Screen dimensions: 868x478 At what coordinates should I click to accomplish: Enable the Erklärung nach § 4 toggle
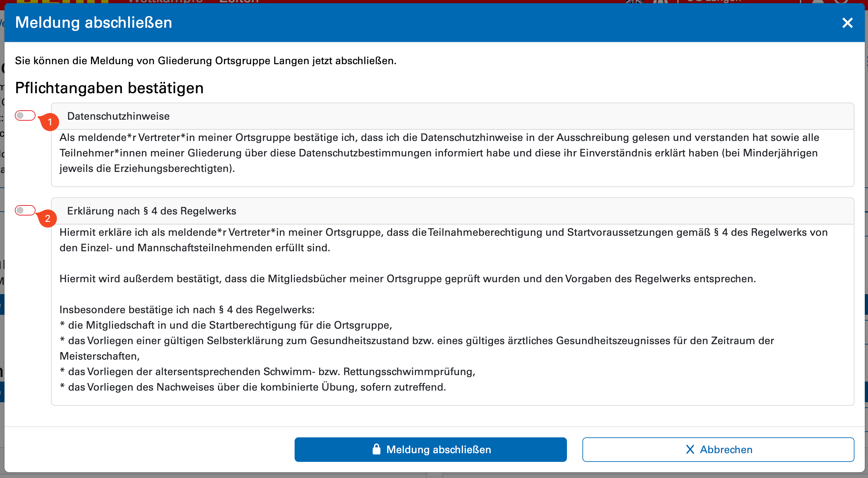[x=25, y=210]
